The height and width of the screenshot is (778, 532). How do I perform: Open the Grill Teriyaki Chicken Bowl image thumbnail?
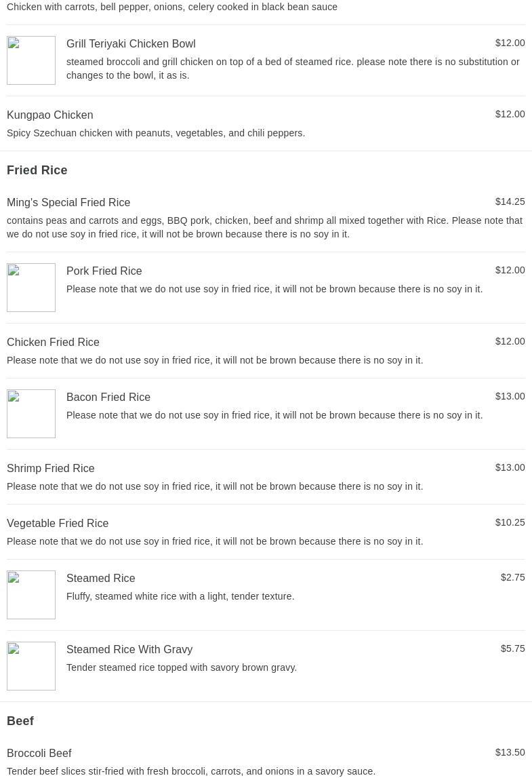pos(30,60)
